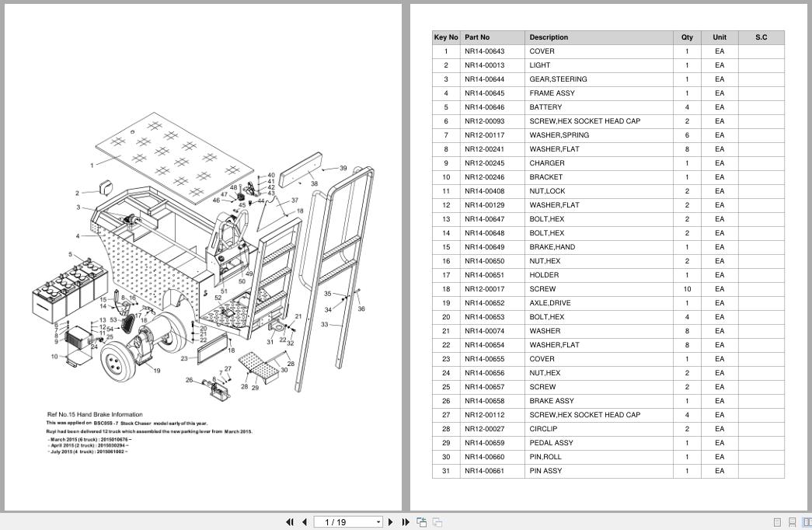Click the BRAKE,HAND description
Screen dimensions: 812x530
click(x=552, y=247)
